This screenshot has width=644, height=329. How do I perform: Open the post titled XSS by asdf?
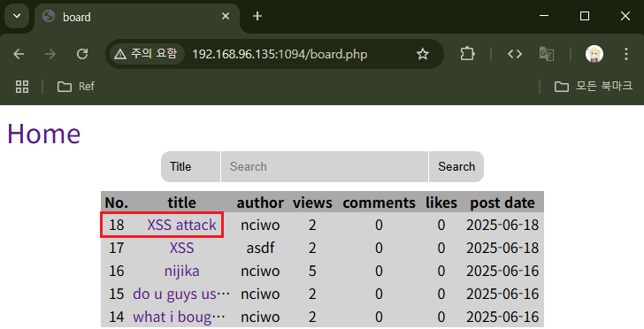pos(181,249)
